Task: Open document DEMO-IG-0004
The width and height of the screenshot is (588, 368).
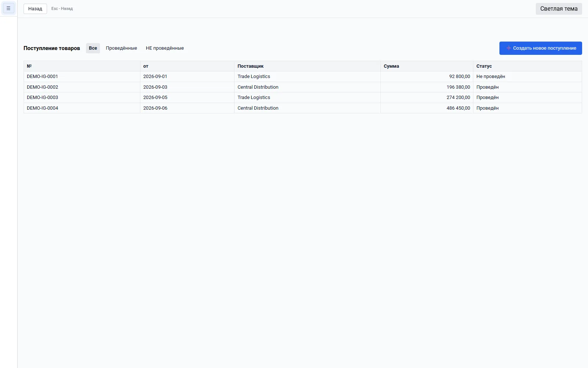Action: pos(42,108)
